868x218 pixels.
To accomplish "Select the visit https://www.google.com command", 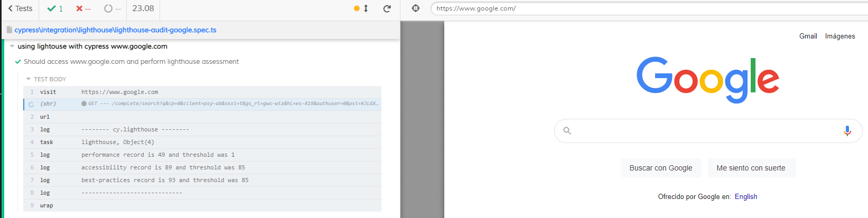I will click(202, 92).
